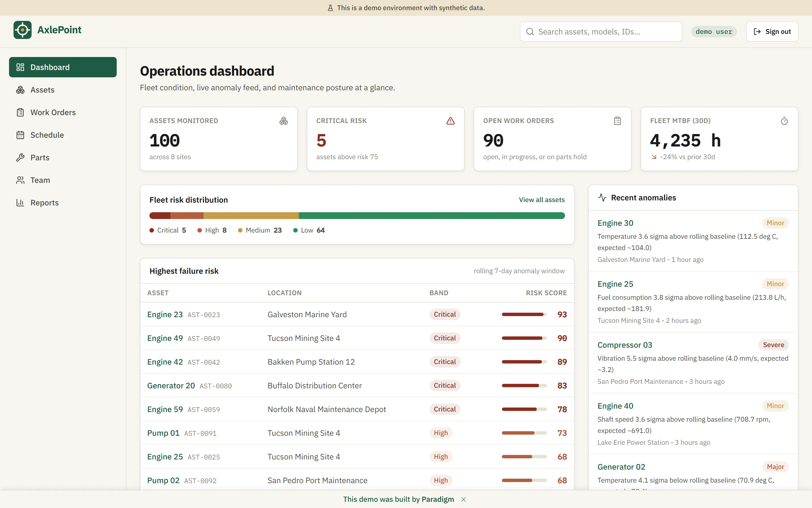The image size is (812, 508).
Task: Click the Work Orders clipboard icon in sidebar
Action: 20,112
